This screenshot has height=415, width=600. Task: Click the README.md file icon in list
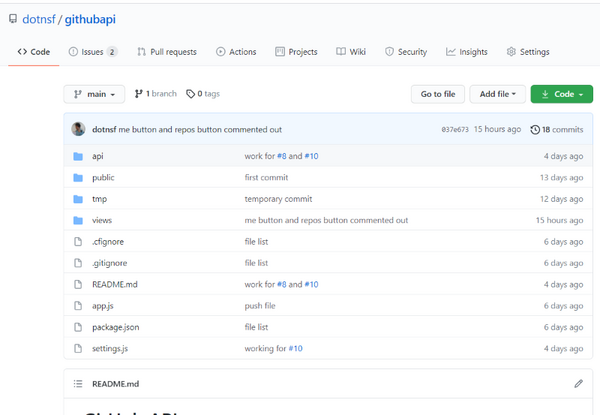[78, 285]
